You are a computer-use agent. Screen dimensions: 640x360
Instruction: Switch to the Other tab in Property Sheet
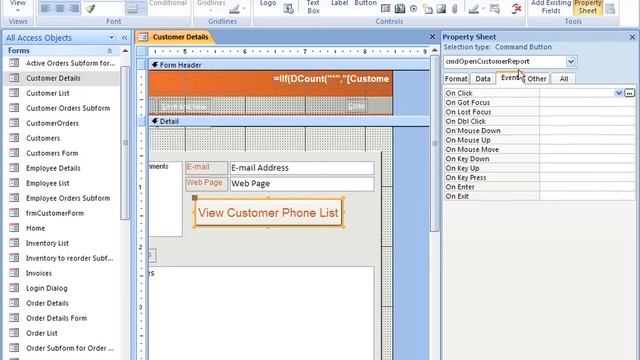[537, 79]
